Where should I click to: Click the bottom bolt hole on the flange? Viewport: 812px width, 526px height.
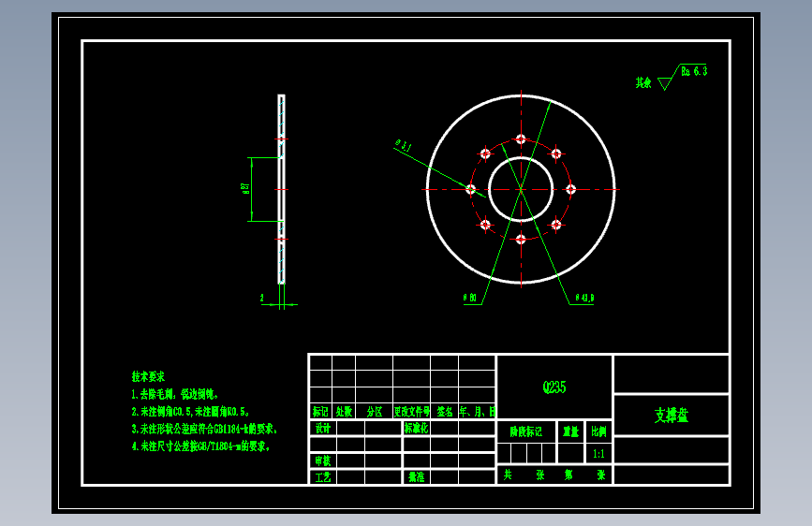pyautogui.click(x=521, y=240)
